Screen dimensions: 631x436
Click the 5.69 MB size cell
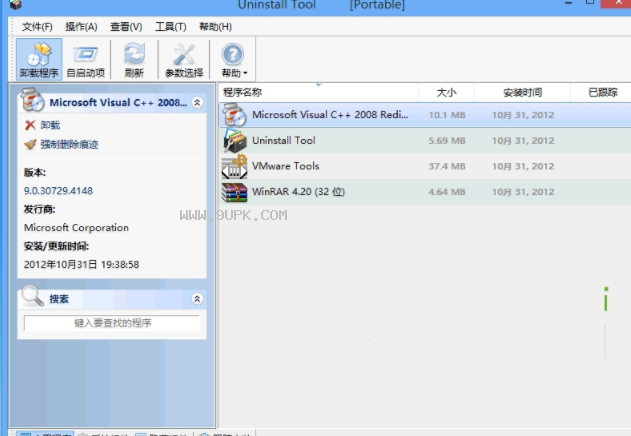coord(447,141)
